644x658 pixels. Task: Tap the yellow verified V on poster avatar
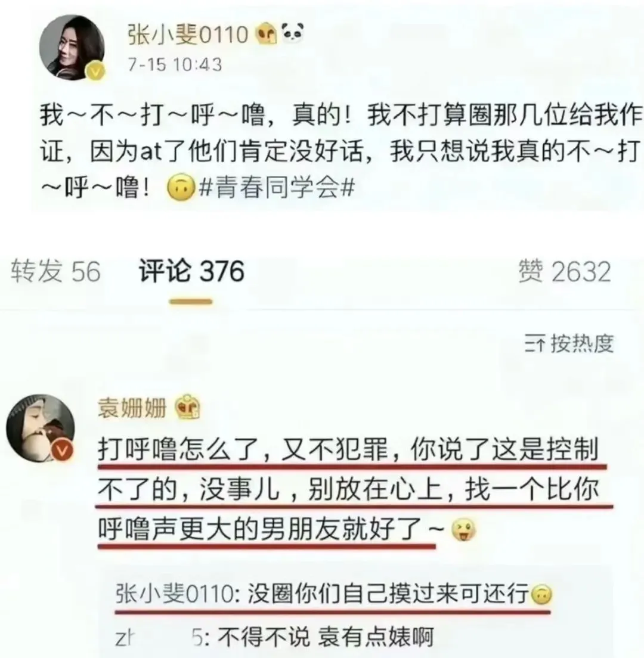click(x=96, y=71)
